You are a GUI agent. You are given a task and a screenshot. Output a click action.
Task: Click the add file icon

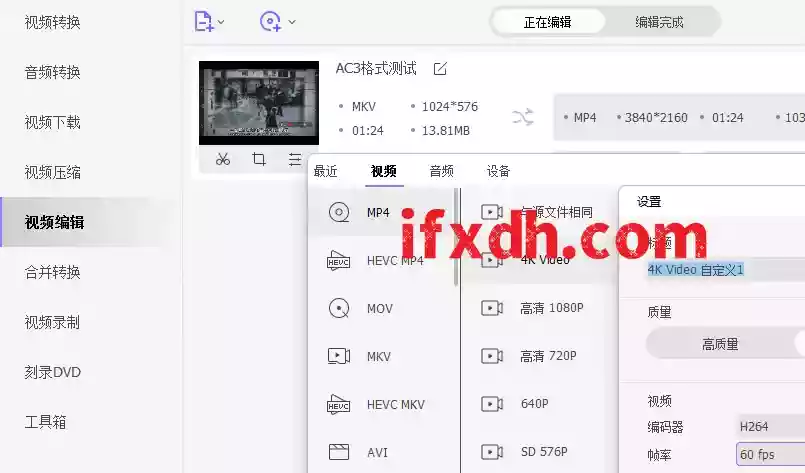[x=204, y=22]
